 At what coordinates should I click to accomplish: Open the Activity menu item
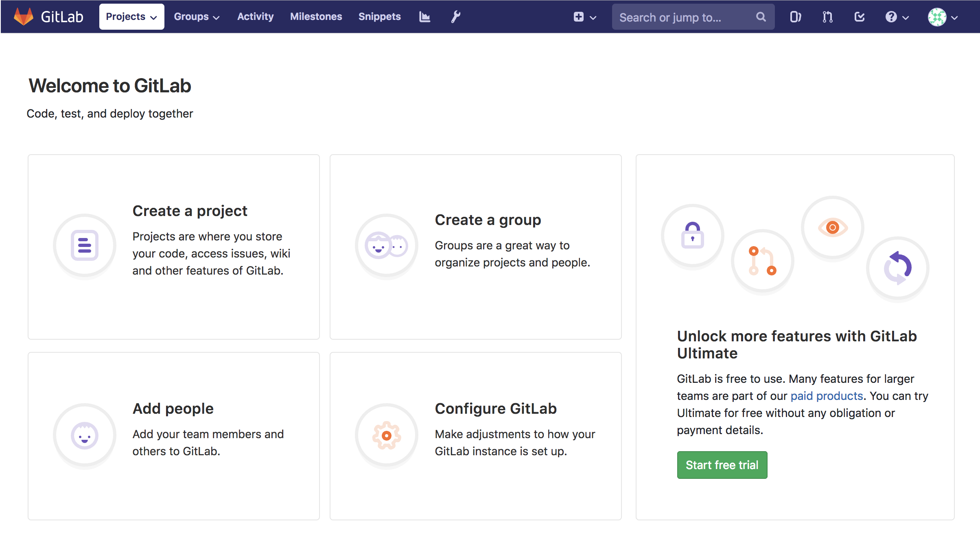click(x=254, y=17)
